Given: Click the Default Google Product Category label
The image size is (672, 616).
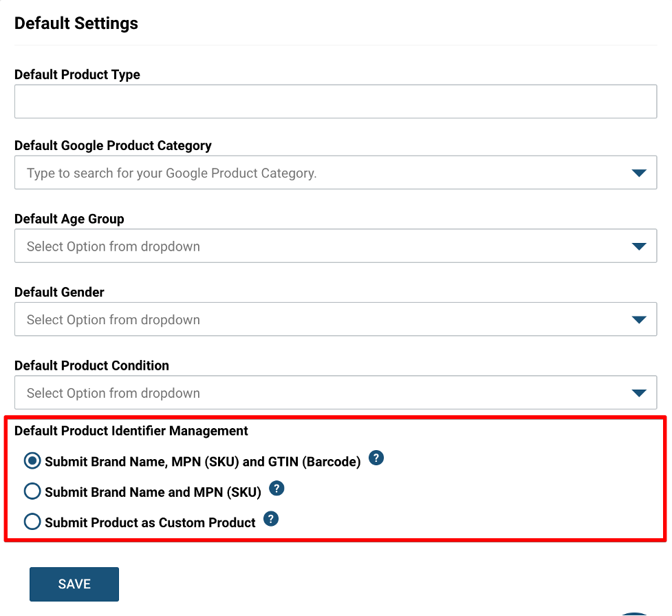Looking at the screenshot, I should click(113, 146).
